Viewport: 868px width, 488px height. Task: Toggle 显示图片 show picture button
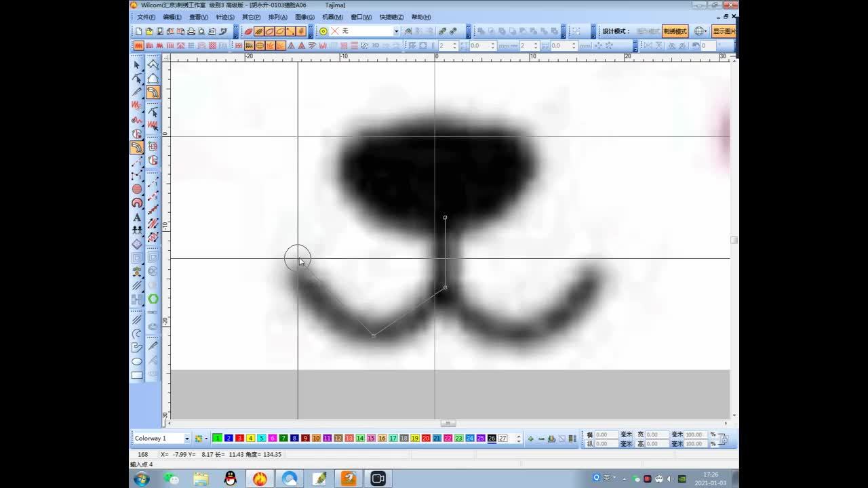(724, 31)
